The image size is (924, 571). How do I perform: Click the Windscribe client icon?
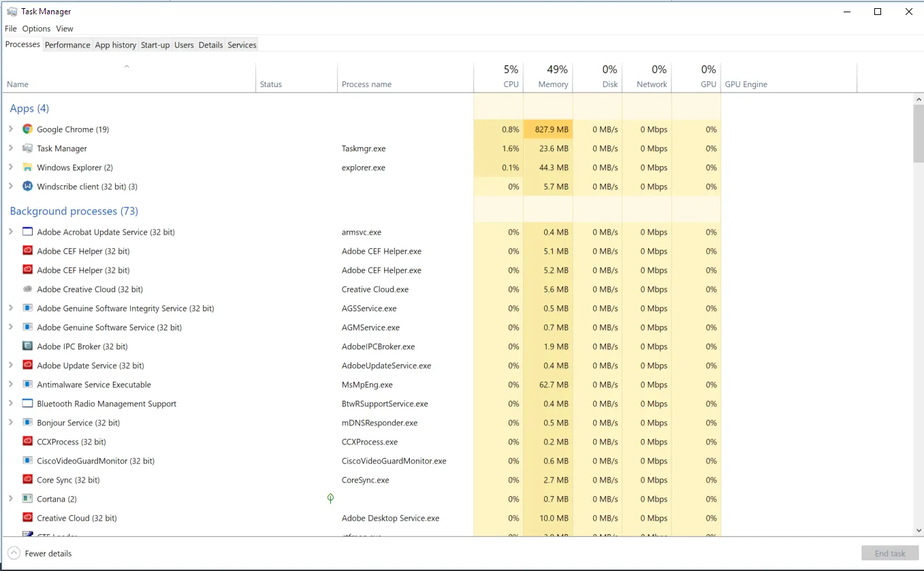click(x=27, y=186)
